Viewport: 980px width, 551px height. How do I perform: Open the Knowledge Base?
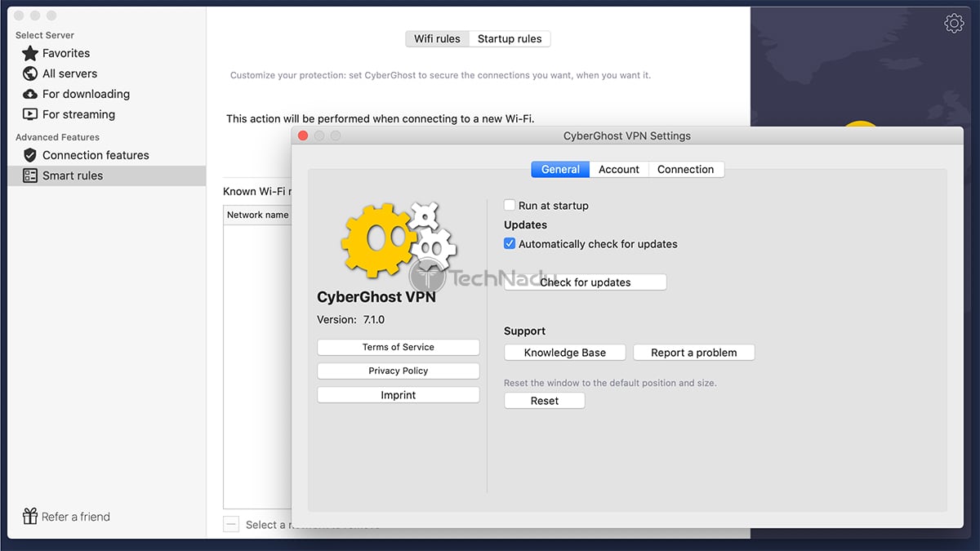point(565,353)
